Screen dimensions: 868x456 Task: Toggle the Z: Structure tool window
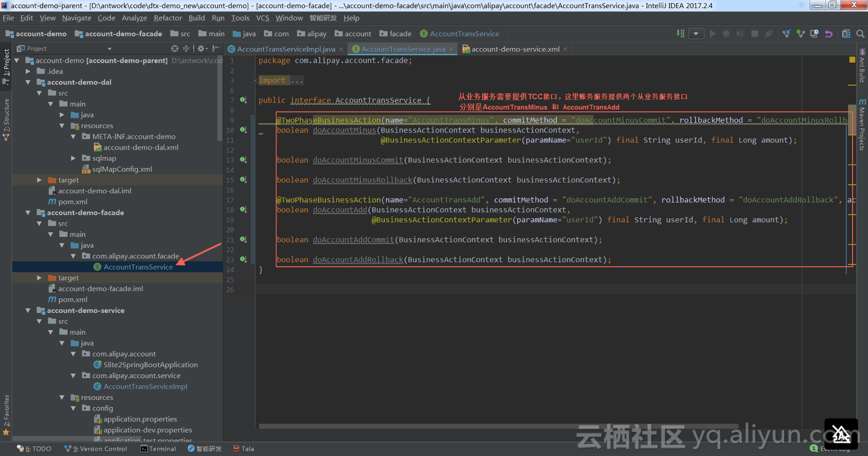pos(6,119)
